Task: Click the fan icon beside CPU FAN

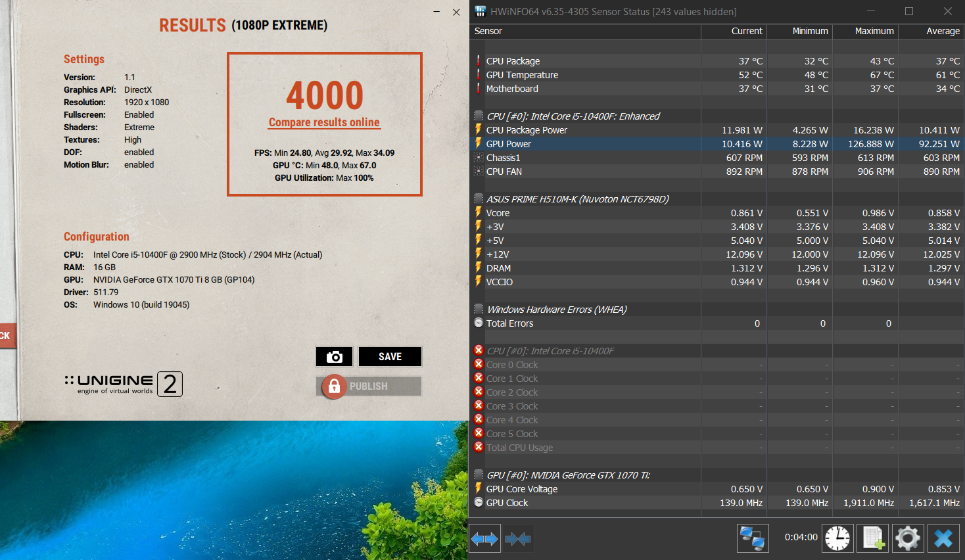Action: pos(479,171)
